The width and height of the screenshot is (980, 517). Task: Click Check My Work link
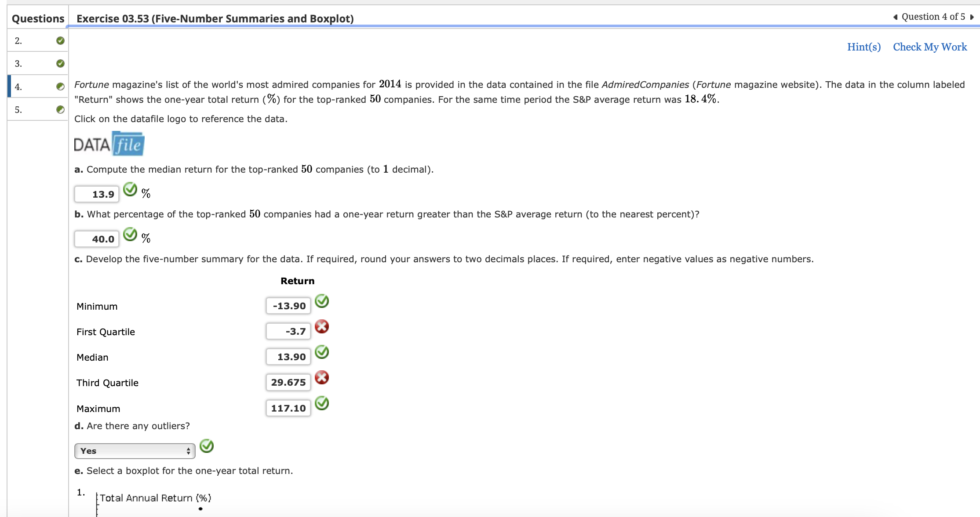pos(929,47)
